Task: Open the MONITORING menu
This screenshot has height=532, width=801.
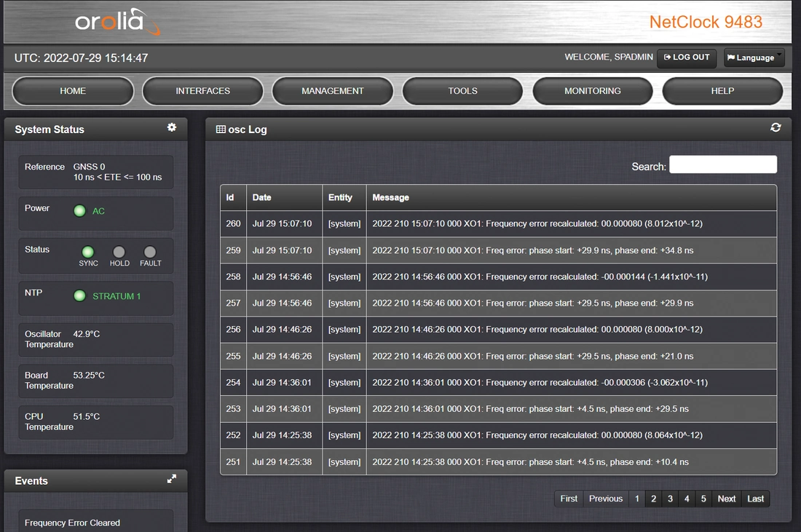Action: pos(593,91)
